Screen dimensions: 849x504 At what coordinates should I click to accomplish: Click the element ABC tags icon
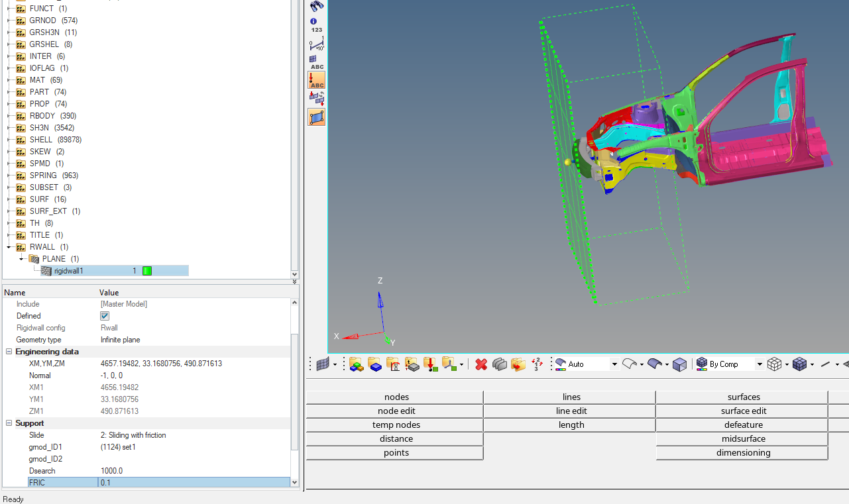(316, 62)
